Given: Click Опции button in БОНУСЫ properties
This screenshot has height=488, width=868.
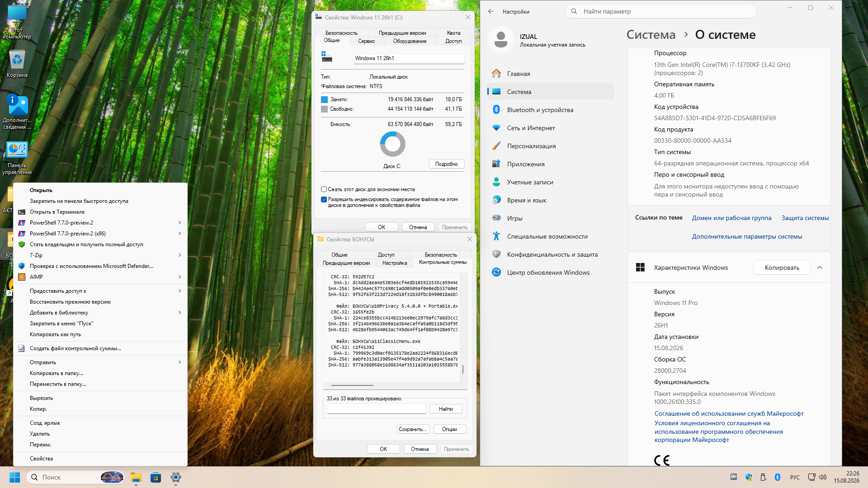Looking at the screenshot, I should coord(449,429).
